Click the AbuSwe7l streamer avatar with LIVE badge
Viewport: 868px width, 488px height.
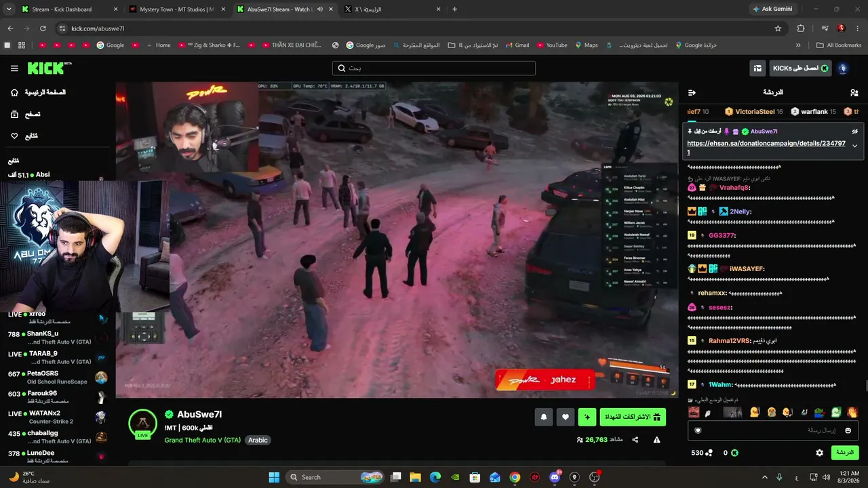(142, 424)
